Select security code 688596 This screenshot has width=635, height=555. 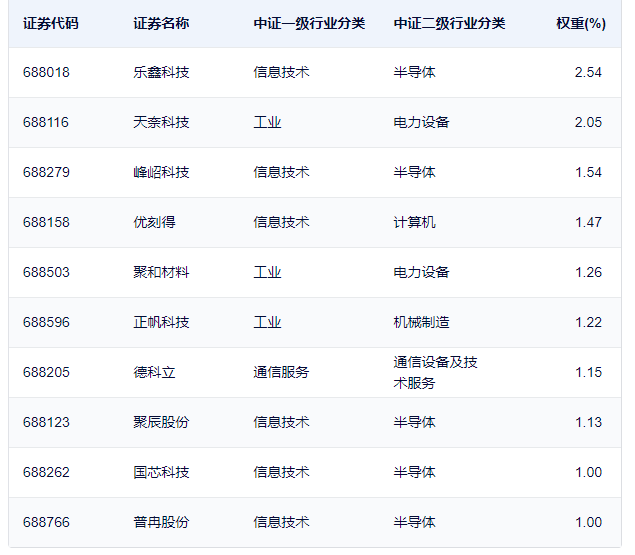(x=46, y=322)
